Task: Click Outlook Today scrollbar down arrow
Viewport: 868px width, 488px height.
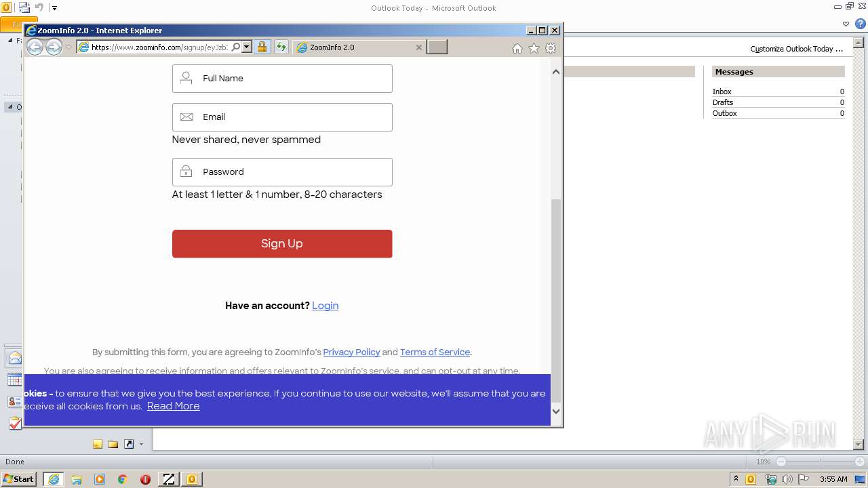Action: [859, 445]
